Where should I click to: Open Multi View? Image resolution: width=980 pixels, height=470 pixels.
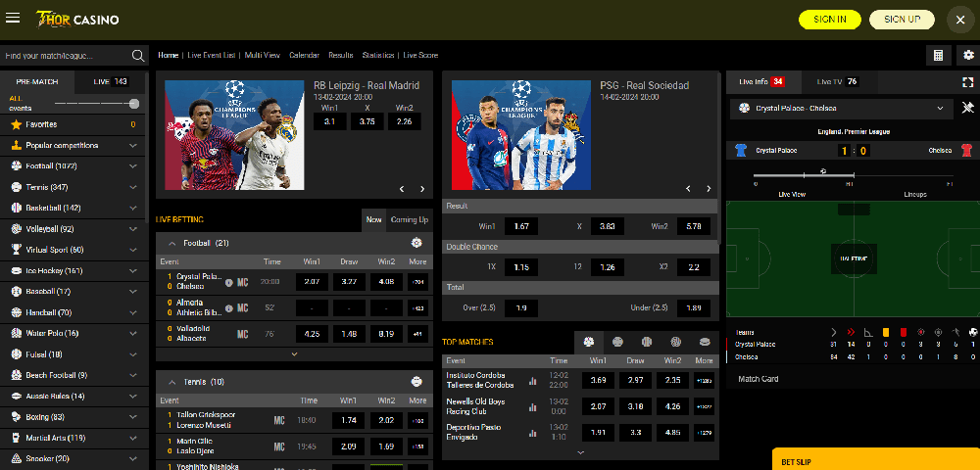coord(263,55)
